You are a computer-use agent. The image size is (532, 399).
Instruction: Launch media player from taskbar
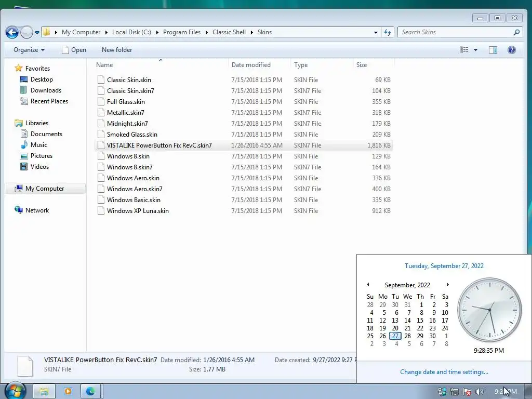(68, 392)
